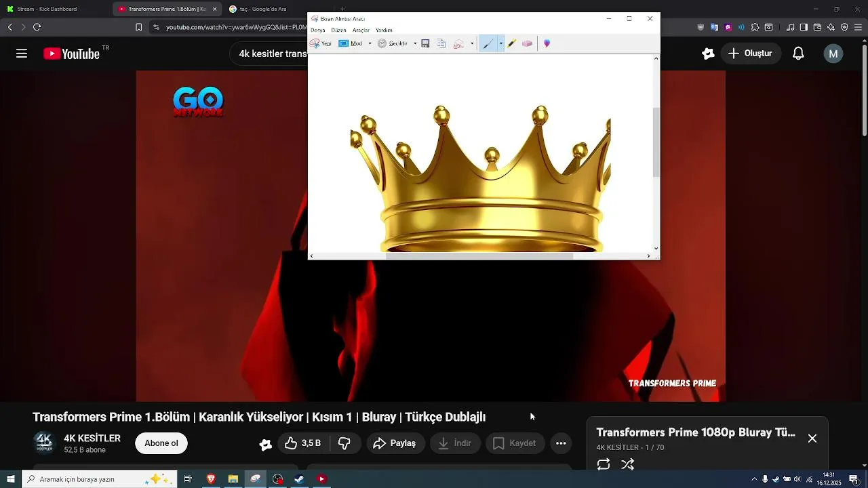This screenshot has width=868, height=488.
Task: Switch to Stream - Kick Dashboard tab
Action: click(54, 9)
